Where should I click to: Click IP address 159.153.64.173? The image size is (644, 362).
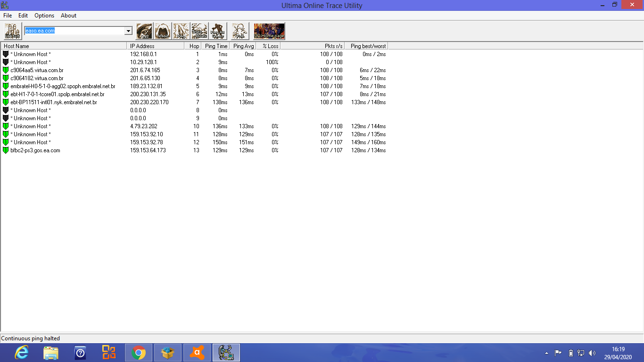coord(148,150)
